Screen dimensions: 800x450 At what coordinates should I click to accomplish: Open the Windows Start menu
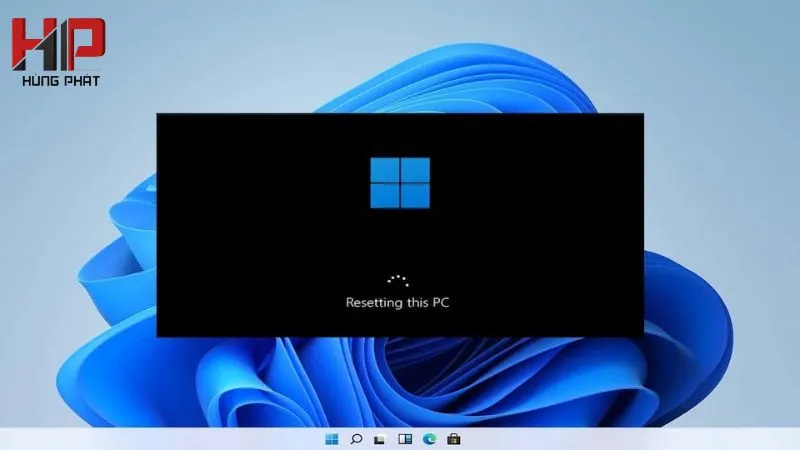[332, 439]
